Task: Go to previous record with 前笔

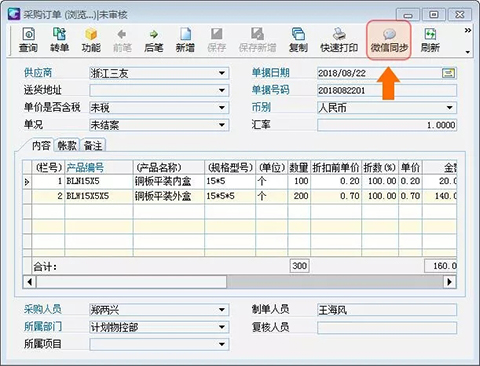Action: pyautogui.click(x=122, y=40)
